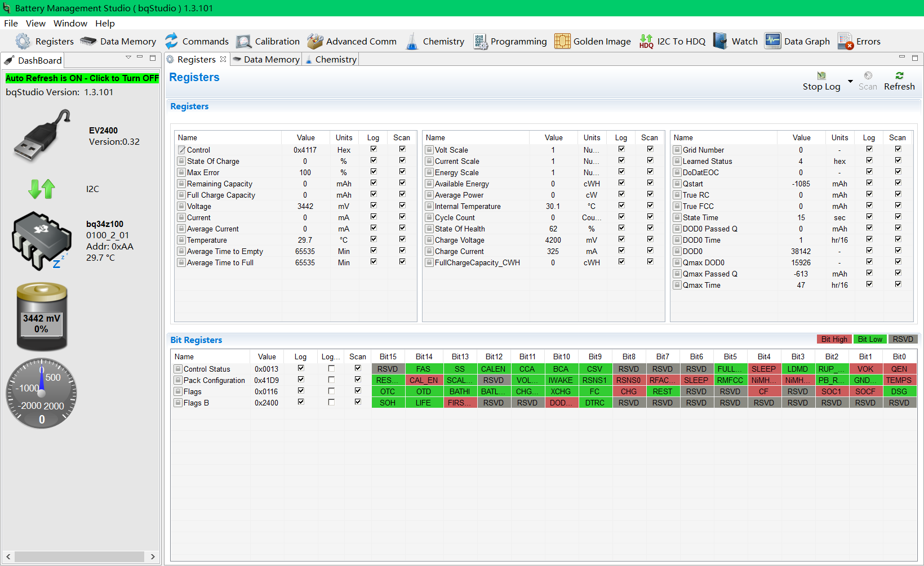Click the RSVD legend swatch
The width and height of the screenshot is (924, 566).
[x=903, y=339]
